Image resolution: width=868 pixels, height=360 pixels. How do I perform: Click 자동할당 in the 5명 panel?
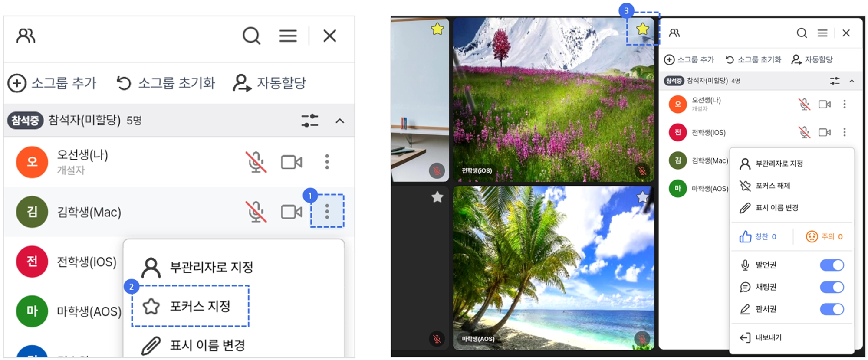tap(270, 83)
